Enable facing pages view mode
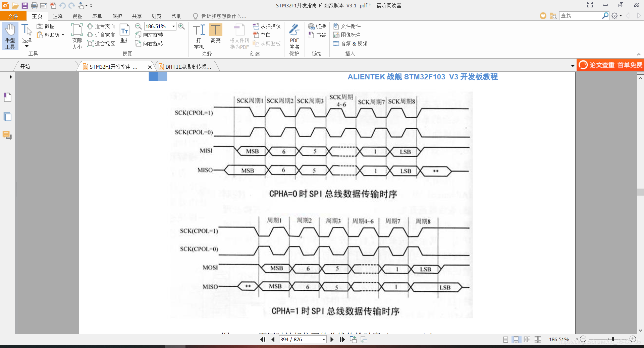This screenshot has width=644, height=348. [527, 339]
